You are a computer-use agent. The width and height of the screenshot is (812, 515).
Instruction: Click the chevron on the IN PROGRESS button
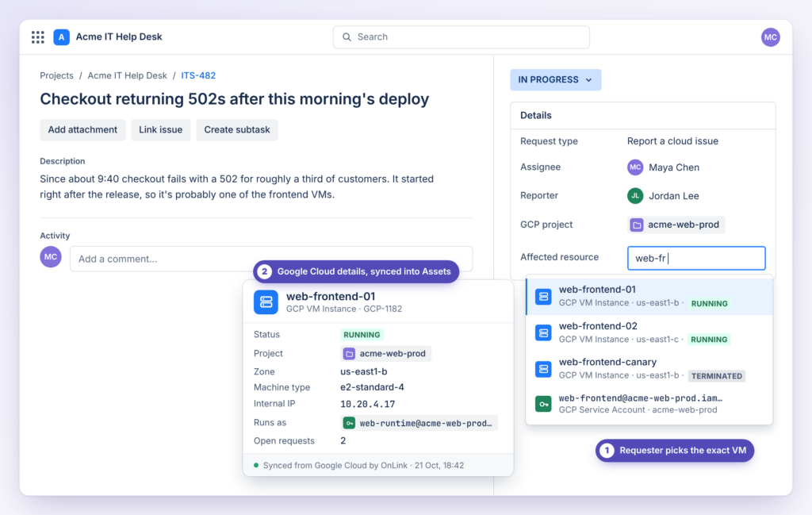pos(589,80)
